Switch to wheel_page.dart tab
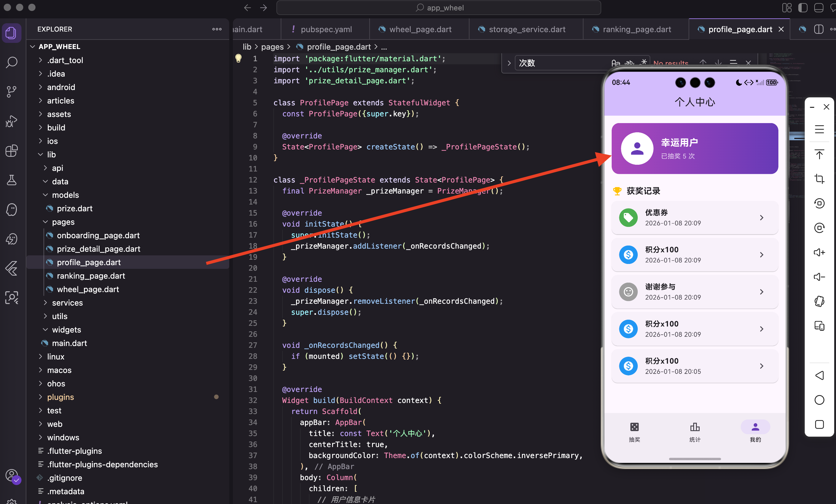The height and width of the screenshot is (504, 836). coord(419,29)
